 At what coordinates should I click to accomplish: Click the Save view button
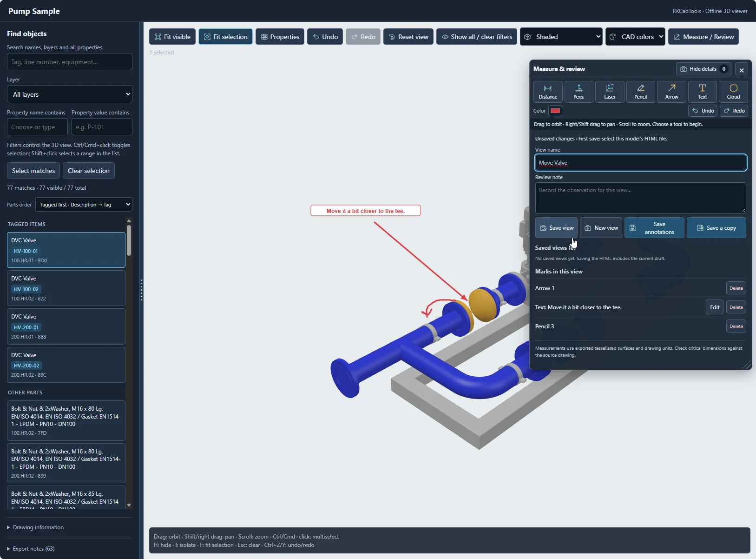click(x=557, y=228)
